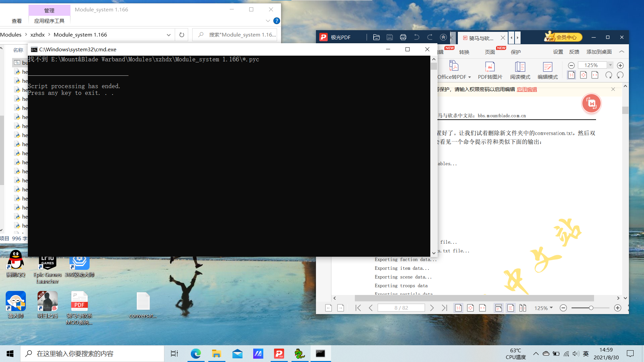Open 反馈 feedback in 极光PDF
This screenshot has height=362, width=644.
pos(574,52)
